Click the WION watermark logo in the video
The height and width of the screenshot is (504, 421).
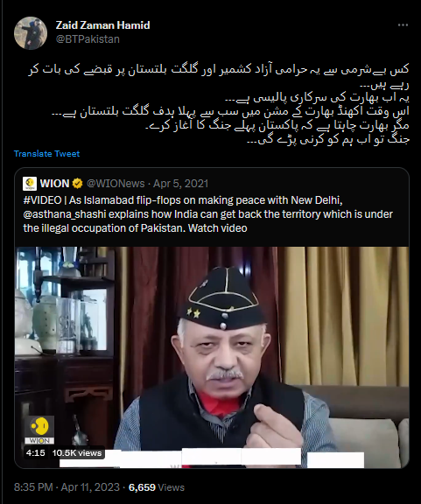[39, 430]
